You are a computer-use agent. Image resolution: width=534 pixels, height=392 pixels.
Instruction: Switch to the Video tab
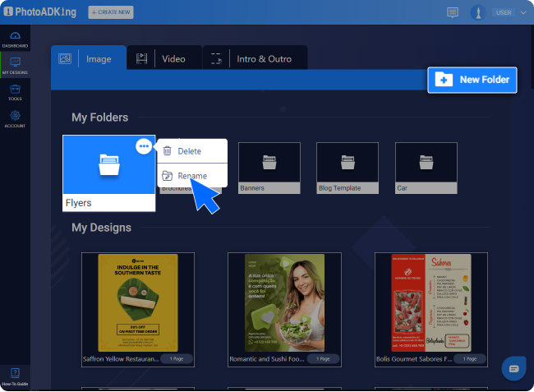(164, 58)
